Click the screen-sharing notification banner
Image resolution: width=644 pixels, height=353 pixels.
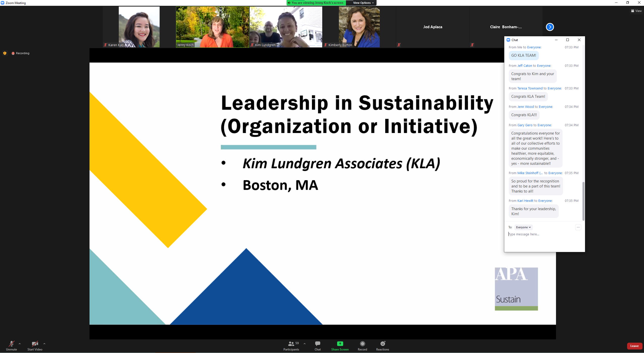[316, 3]
